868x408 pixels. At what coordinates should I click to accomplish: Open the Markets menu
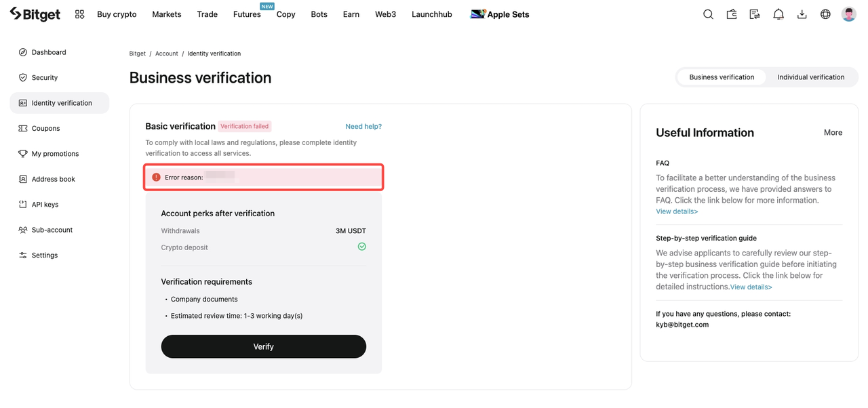tap(167, 14)
